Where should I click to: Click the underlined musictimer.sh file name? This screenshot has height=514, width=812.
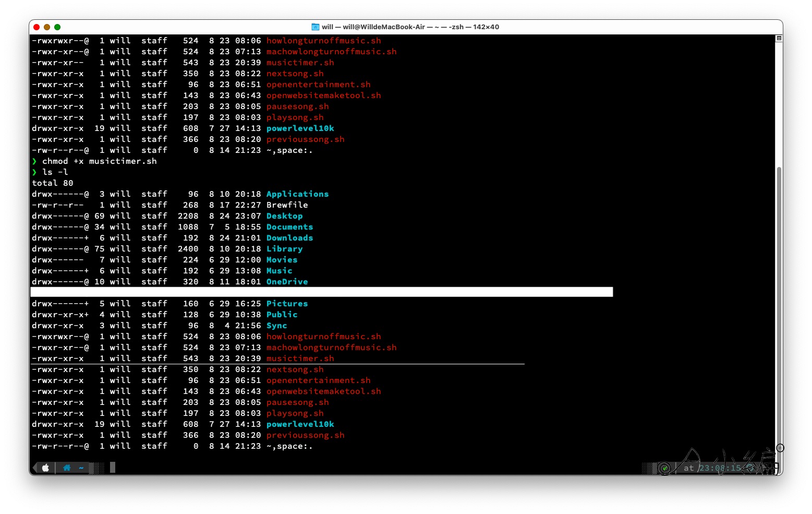point(300,358)
